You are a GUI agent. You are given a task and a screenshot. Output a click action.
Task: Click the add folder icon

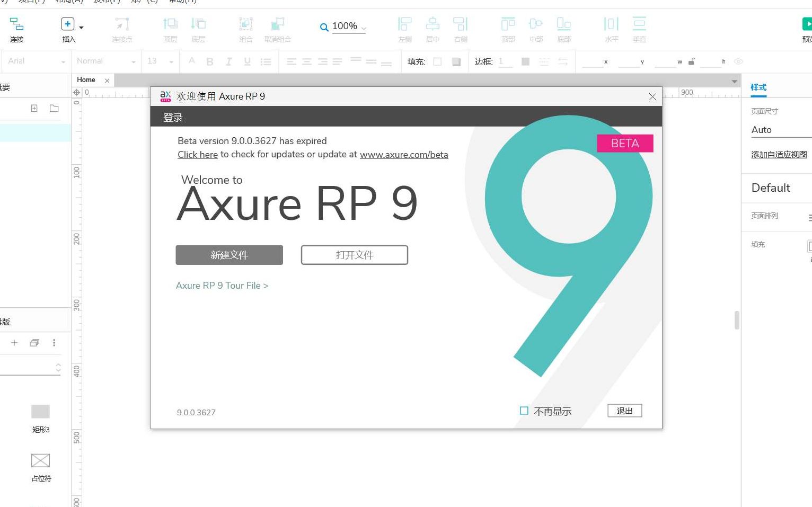[54, 108]
